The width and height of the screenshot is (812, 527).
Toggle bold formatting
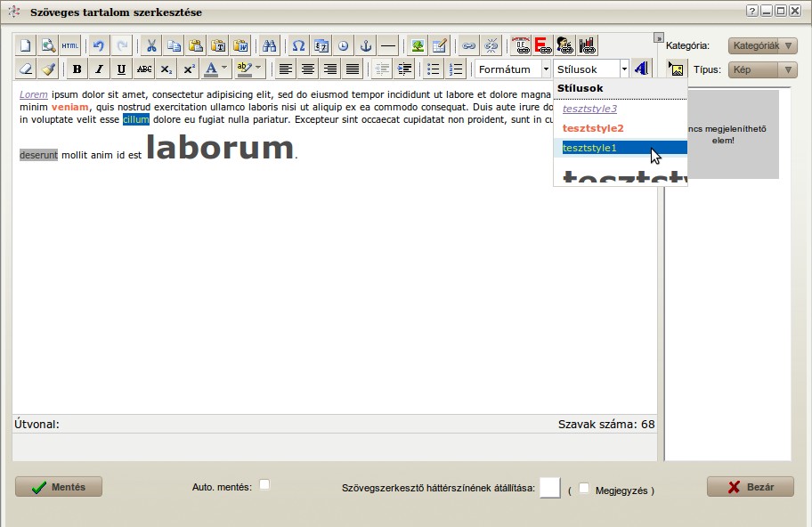pyautogui.click(x=77, y=69)
